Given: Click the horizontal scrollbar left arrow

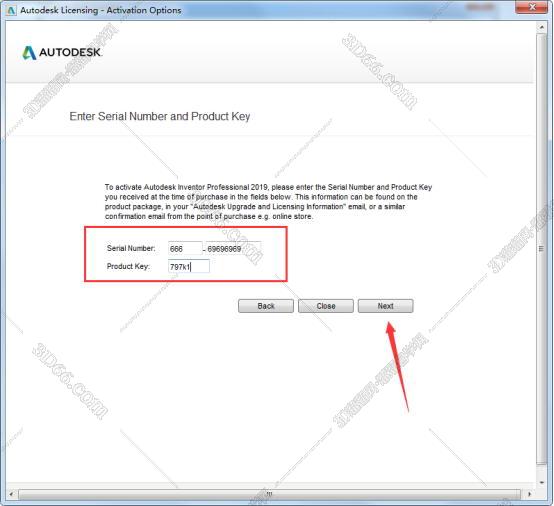Looking at the screenshot, I should (x=11, y=494).
